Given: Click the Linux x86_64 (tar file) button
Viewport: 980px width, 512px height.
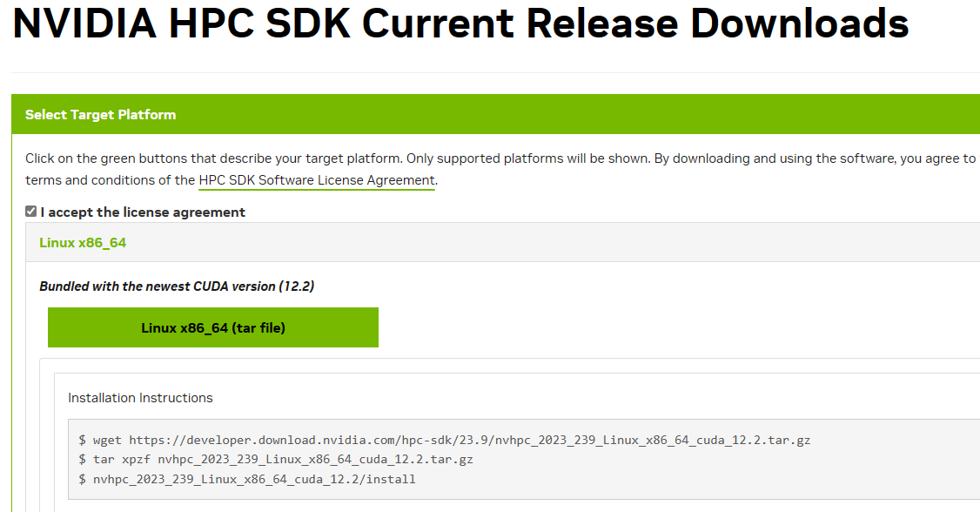Looking at the screenshot, I should tap(213, 327).
